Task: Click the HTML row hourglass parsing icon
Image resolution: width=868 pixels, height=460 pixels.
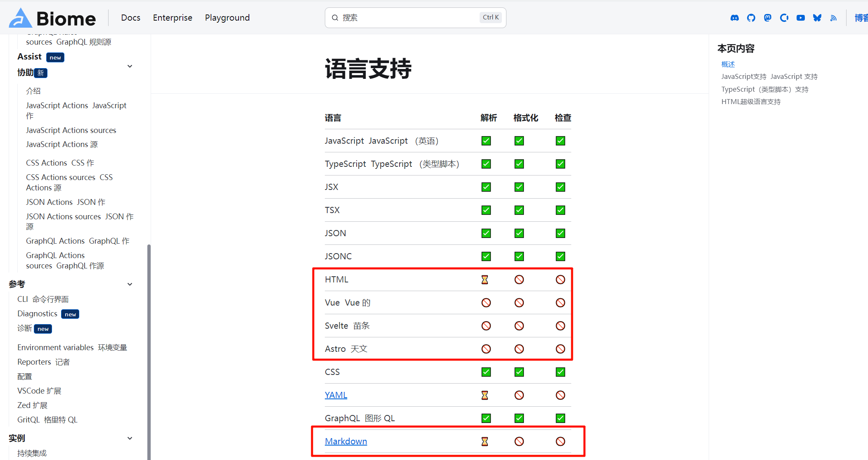Action: [485, 280]
